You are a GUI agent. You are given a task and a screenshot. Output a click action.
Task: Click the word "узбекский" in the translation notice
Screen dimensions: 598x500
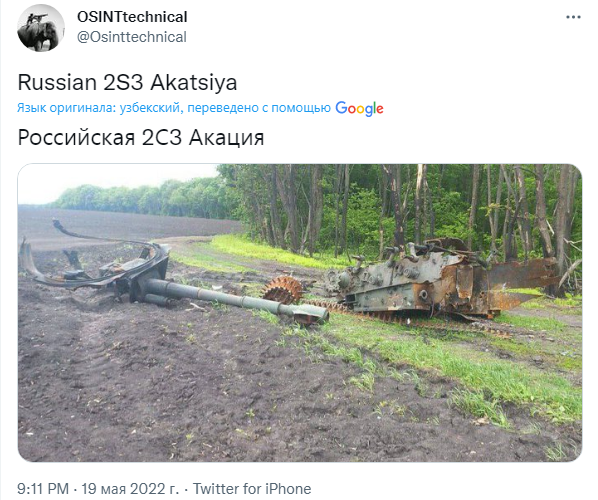pyautogui.click(x=150, y=108)
